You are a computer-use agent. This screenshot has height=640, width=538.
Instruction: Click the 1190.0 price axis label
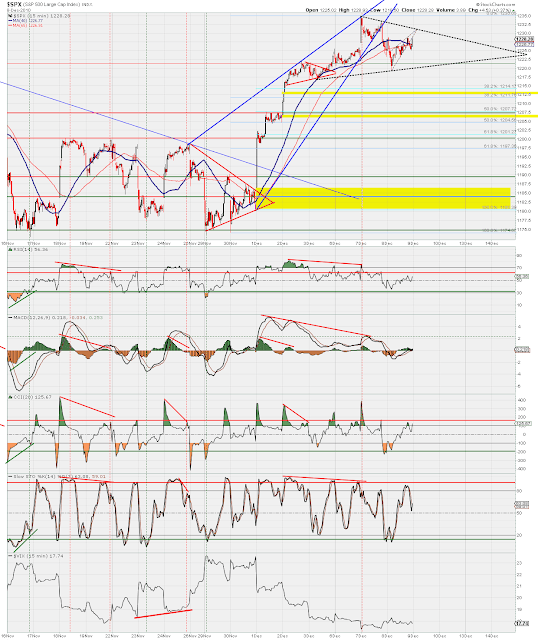pyautogui.click(x=524, y=175)
